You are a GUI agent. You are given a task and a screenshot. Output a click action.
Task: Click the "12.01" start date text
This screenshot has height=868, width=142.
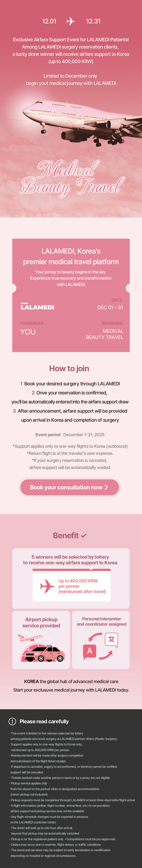pyautogui.click(x=49, y=21)
